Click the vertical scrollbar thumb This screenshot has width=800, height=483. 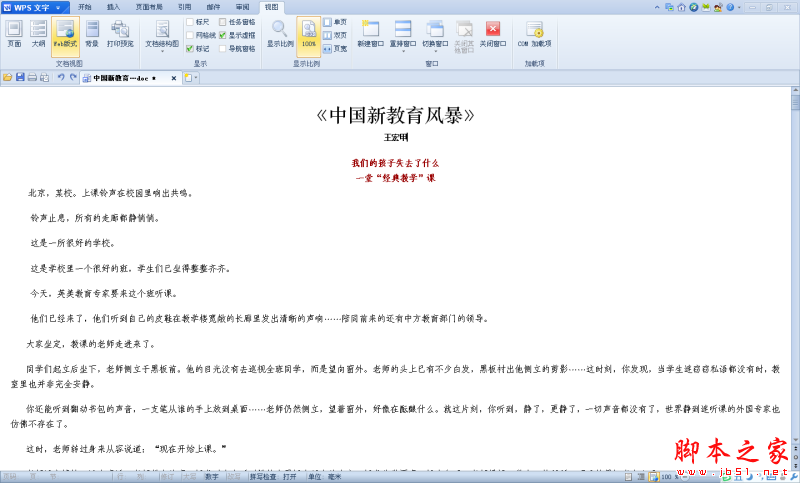(x=795, y=101)
